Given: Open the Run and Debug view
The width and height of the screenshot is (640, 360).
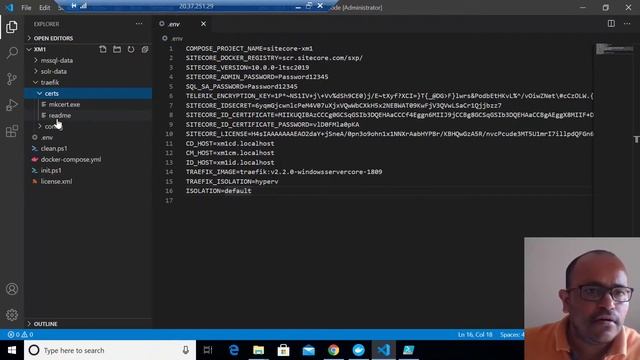Looking at the screenshot, I should pyautogui.click(x=12, y=105).
